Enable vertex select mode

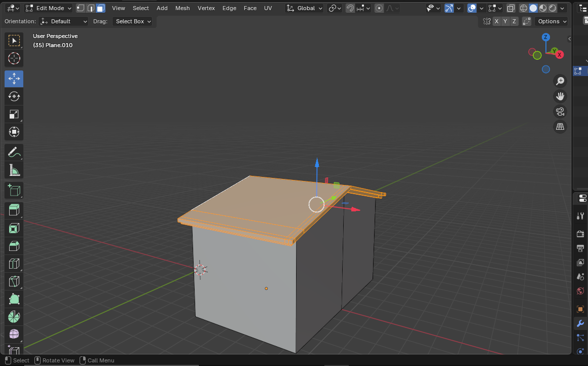point(81,8)
